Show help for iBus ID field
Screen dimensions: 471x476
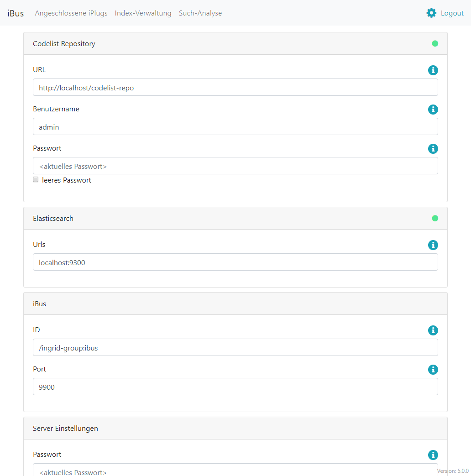pos(433,330)
